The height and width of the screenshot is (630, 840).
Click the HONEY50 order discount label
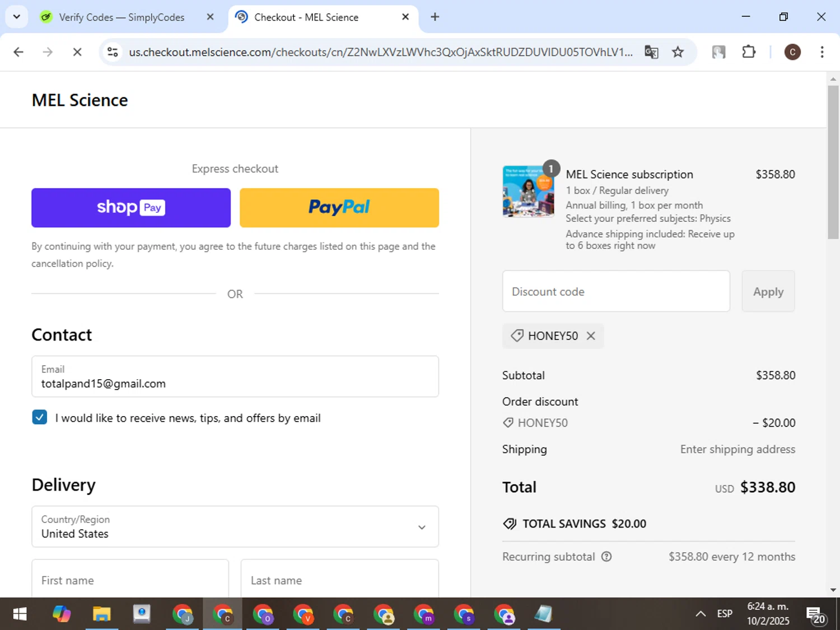tap(543, 423)
